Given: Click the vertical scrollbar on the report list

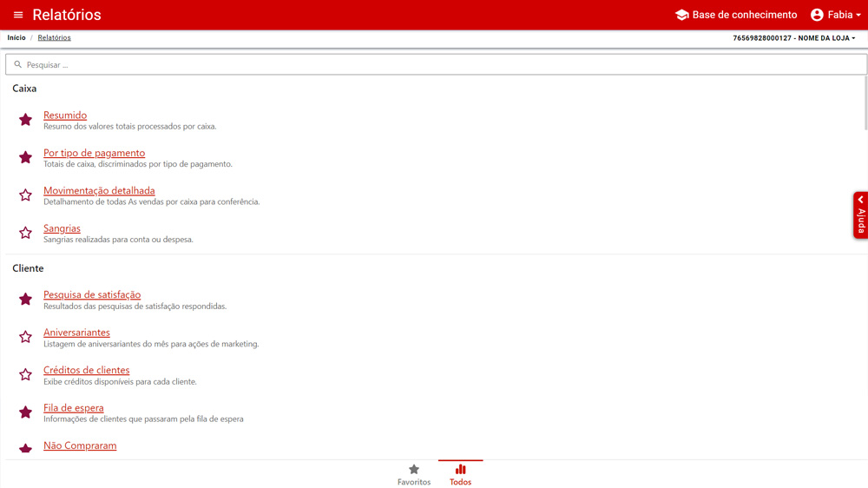Looking at the screenshot, I should click(865, 104).
